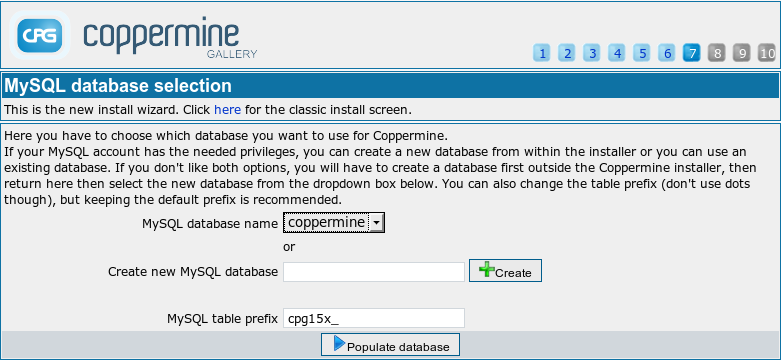Go to install step 5 icon
Screen dimensions: 781x360
point(642,52)
